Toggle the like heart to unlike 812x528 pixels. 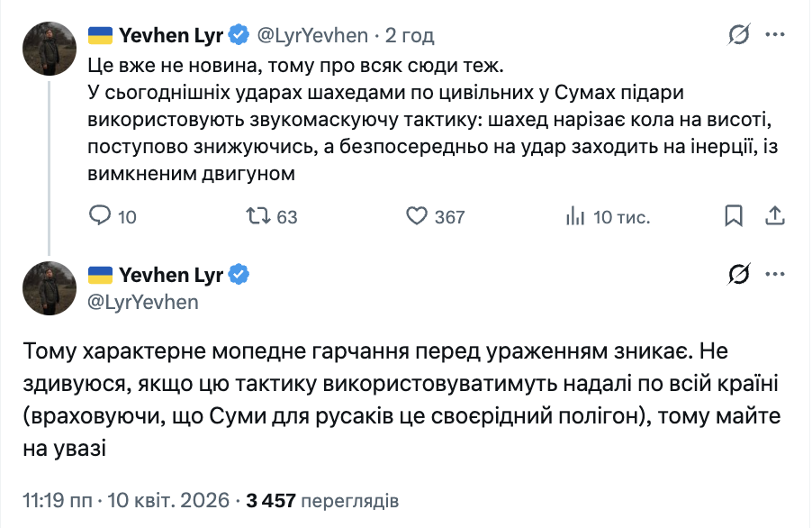pos(417,216)
